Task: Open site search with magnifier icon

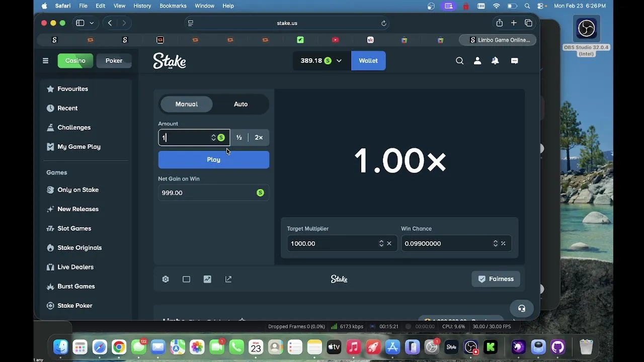Action: (459, 61)
